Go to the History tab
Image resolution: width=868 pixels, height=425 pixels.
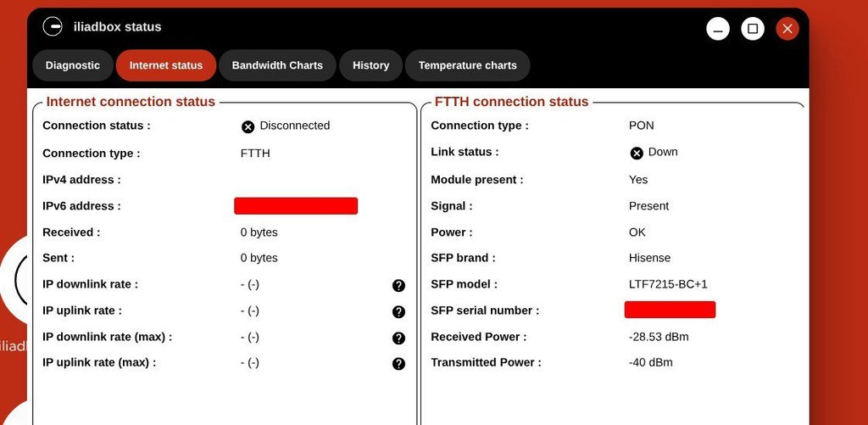[x=371, y=65]
